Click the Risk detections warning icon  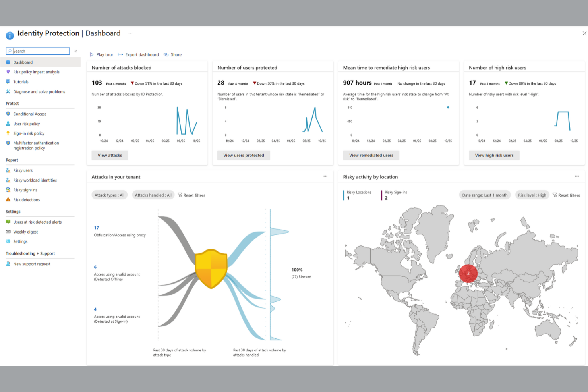tap(8, 200)
